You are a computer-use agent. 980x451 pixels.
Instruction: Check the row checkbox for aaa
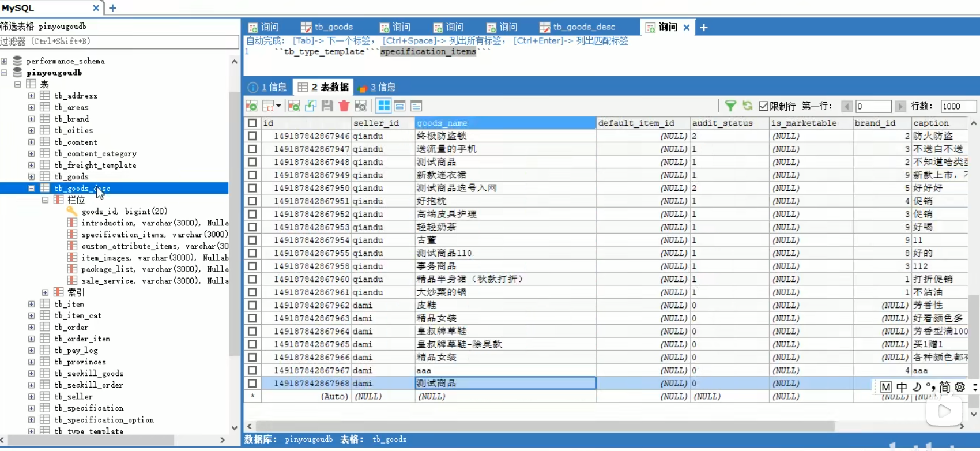pyautogui.click(x=252, y=370)
